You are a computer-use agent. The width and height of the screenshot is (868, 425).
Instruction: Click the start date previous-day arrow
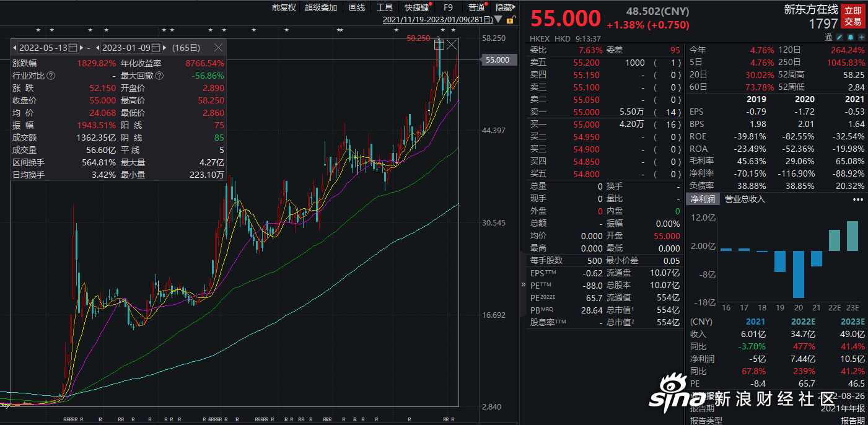click(15, 48)
